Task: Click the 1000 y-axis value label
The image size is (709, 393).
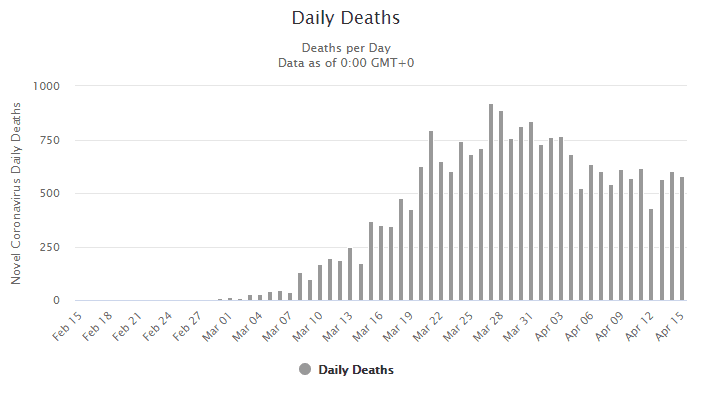Action: (x=46, y=86)
